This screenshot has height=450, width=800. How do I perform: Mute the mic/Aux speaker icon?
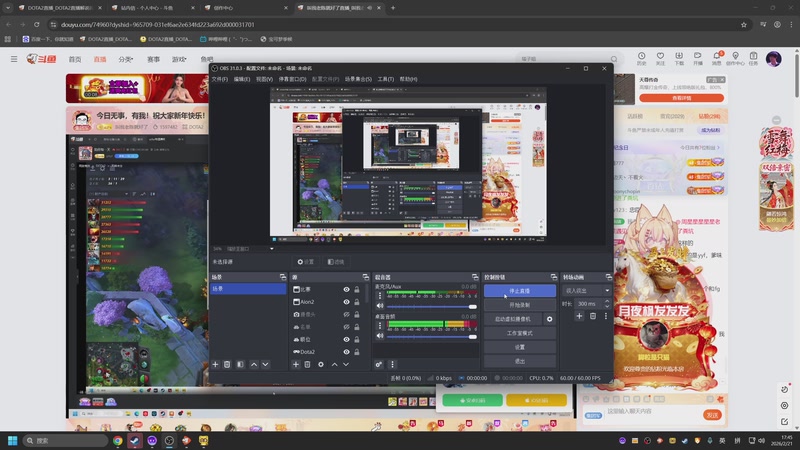coord(380,306)
